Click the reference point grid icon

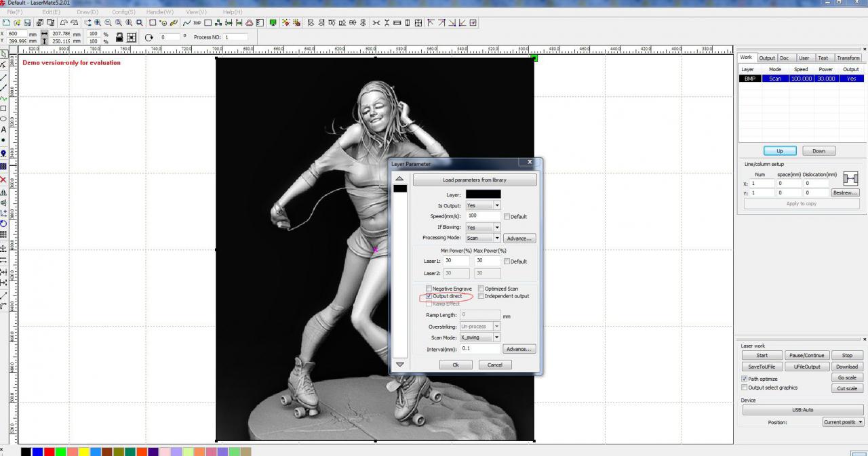tap(132, 37)
